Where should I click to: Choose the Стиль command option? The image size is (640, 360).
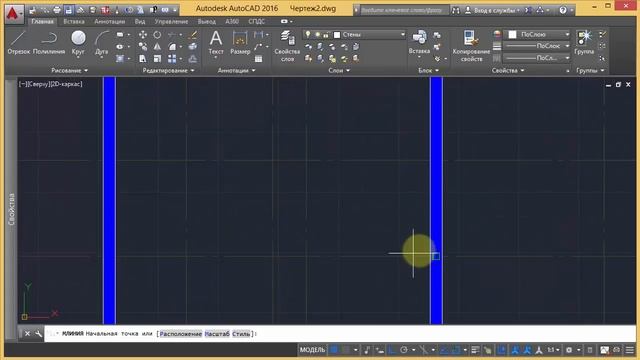pos(241,334)
